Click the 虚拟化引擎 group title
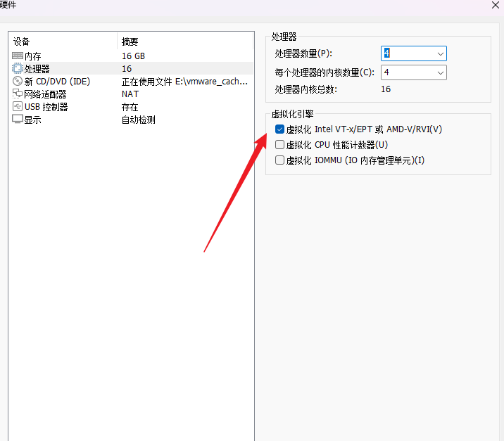This screenshot has height=441, width=504. [292, 114]
